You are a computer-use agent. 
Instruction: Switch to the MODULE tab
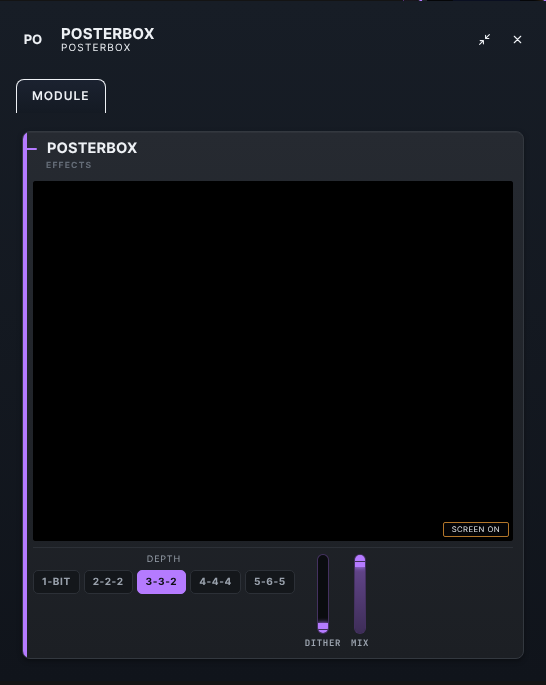pyautogui.click(x=61, y=96)
